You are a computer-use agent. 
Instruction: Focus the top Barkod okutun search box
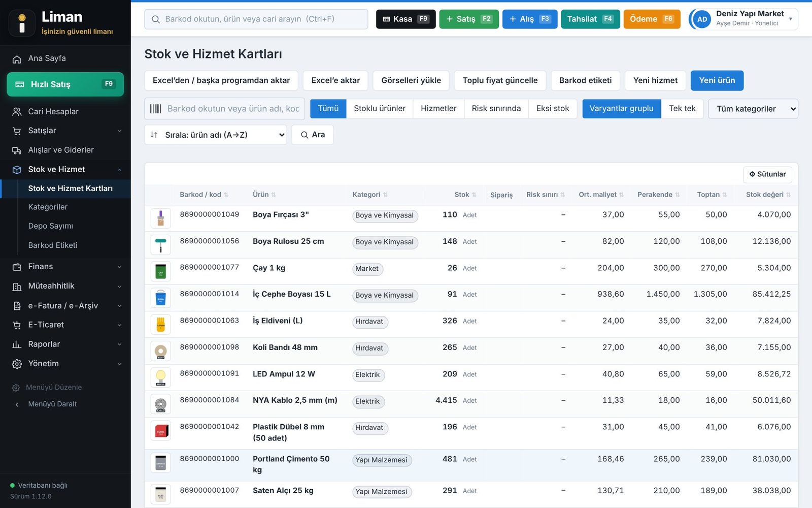coord(256,19)
